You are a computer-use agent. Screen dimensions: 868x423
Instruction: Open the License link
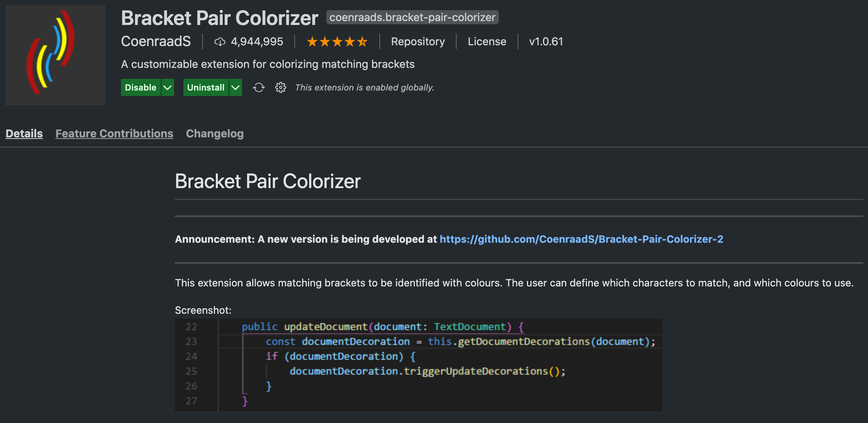click(x=487, y=42)
